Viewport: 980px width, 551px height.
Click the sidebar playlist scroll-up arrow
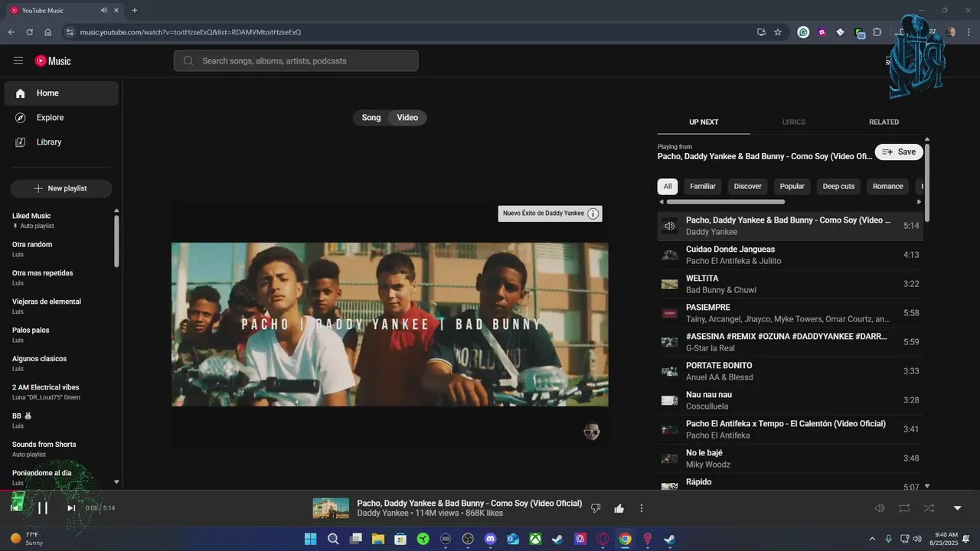click(116, 210)
